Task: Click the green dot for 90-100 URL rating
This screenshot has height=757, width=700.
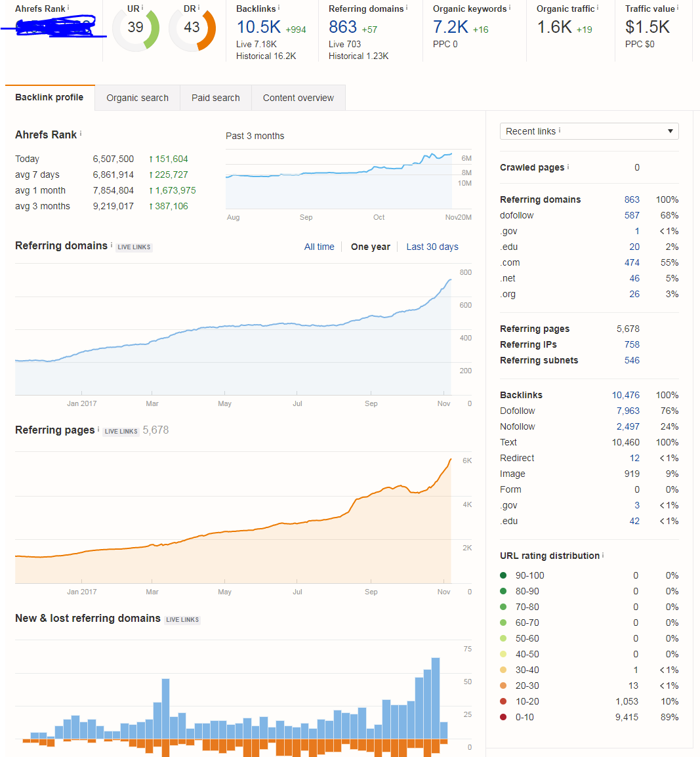Action: tap(503, 575)
